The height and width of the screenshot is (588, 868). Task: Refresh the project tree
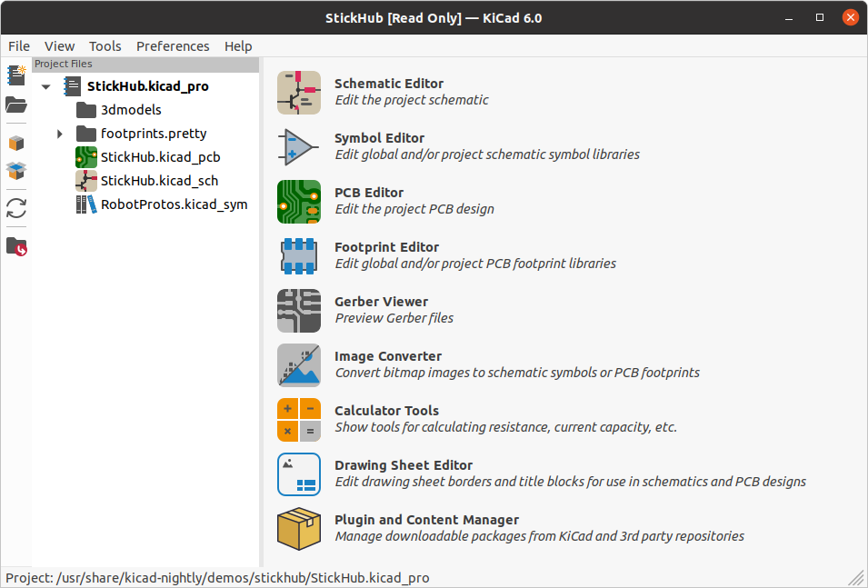click(x=16, y=208)
